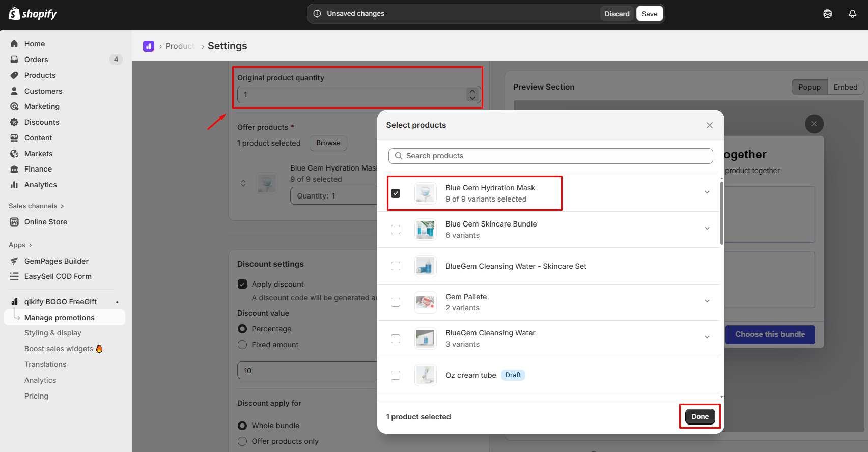Open Manage promotions menu item

click(x=60, y=318)
